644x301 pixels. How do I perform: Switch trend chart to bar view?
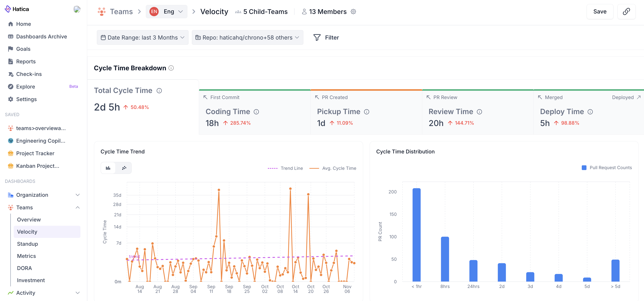108,168
